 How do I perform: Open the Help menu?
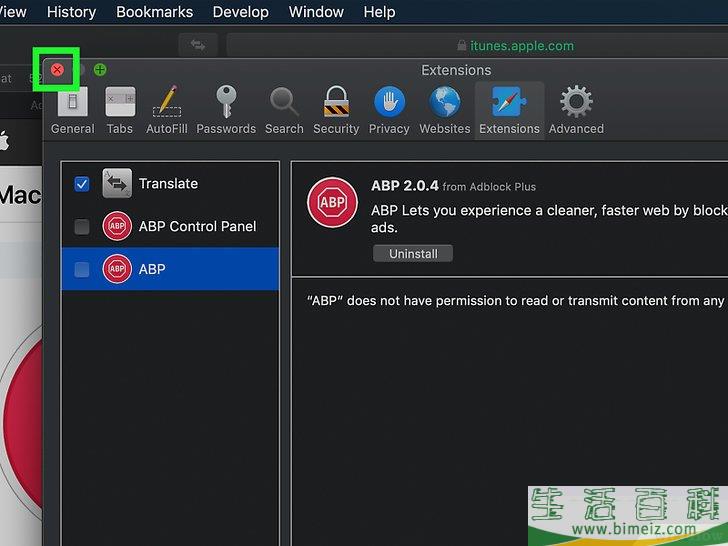(x=379, y=12)
